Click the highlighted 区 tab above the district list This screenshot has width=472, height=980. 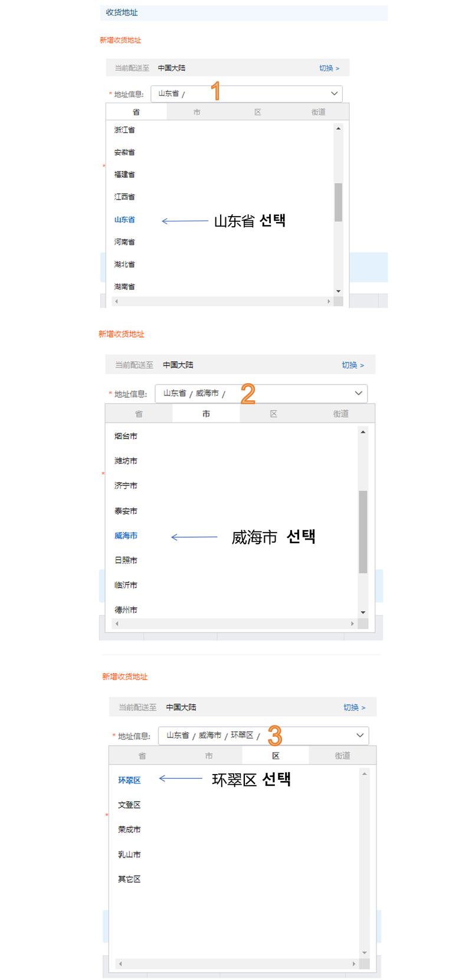276,756
